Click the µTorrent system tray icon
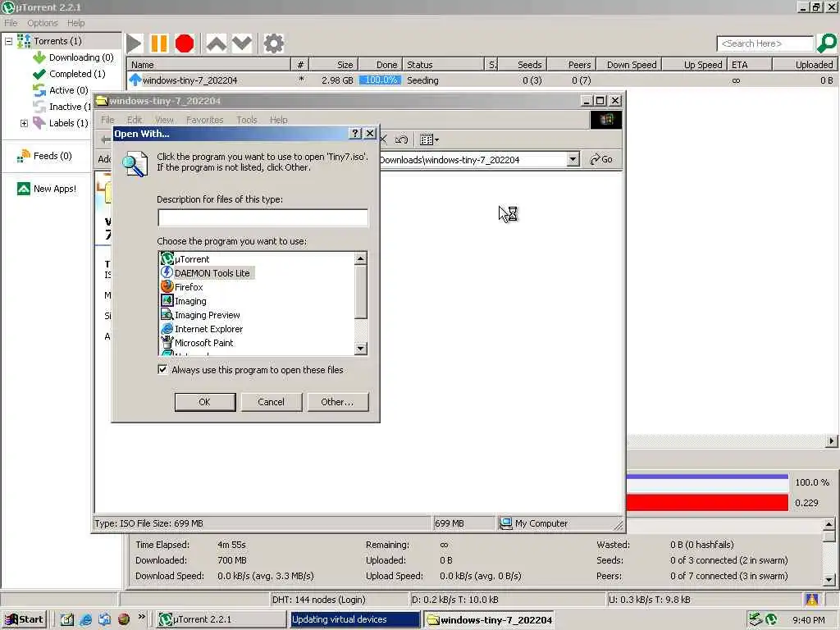 (771, 619)
